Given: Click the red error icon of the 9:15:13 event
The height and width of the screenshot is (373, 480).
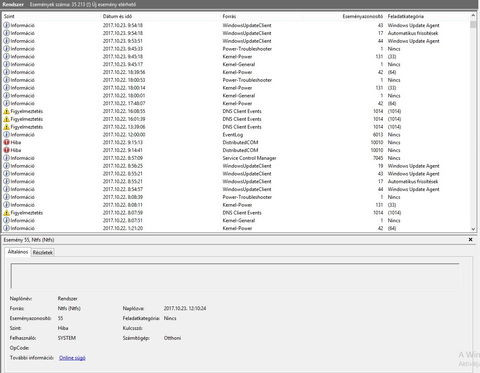Looking at the screenshot, I should tap(6, 142).
